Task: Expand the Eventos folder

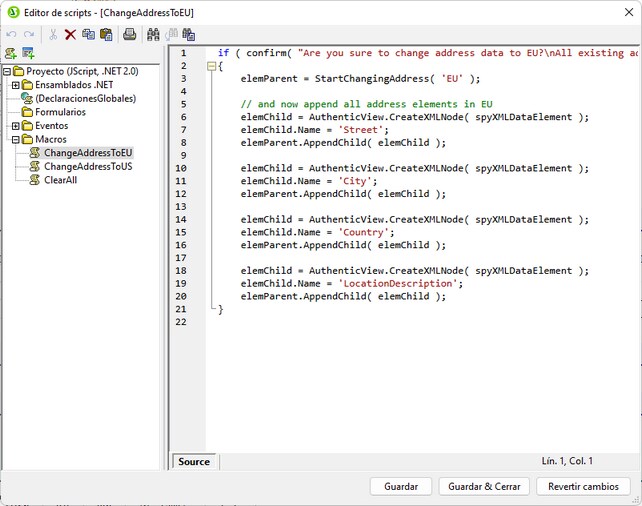Action: [16, 126]
